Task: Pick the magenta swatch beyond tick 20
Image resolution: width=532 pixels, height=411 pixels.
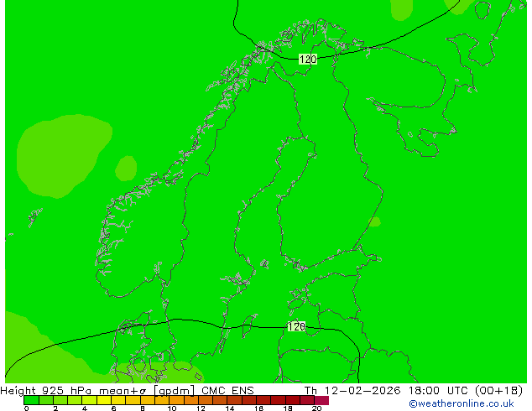Action: (321, 400)
